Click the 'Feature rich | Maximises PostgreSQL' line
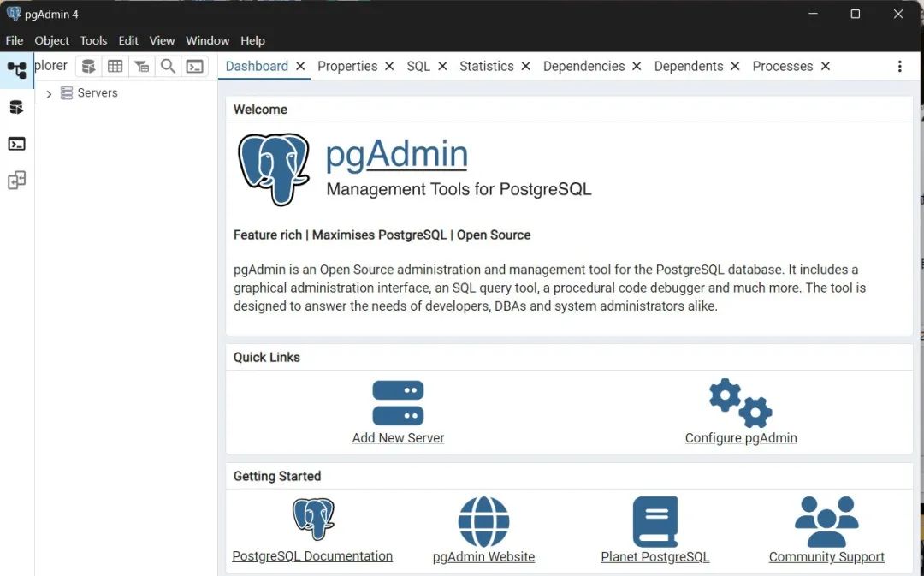The image size is (924, 576). pos(382,235)
